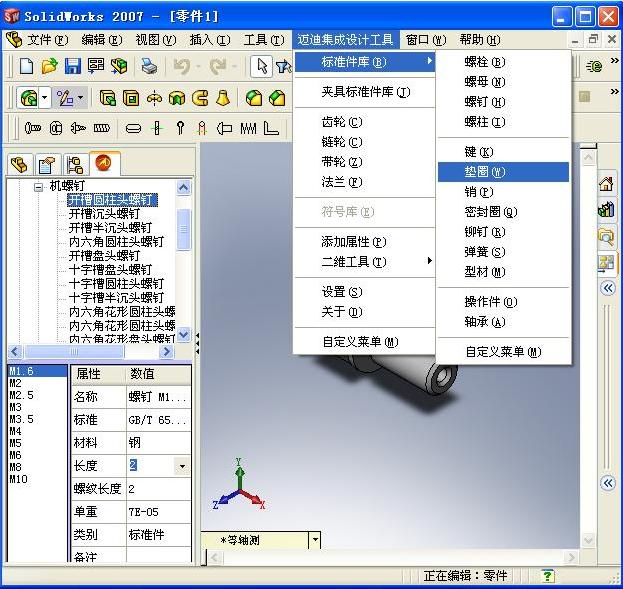The image size is (623, 589).
Task: Click the tree vertical scrollbar thumb
Action: click(x=183, y=229)
